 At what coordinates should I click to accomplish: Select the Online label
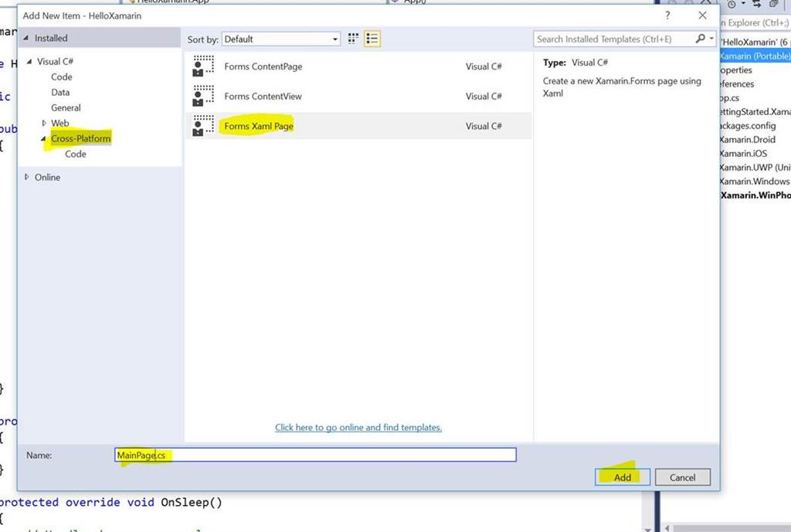[x=47, y=178]
